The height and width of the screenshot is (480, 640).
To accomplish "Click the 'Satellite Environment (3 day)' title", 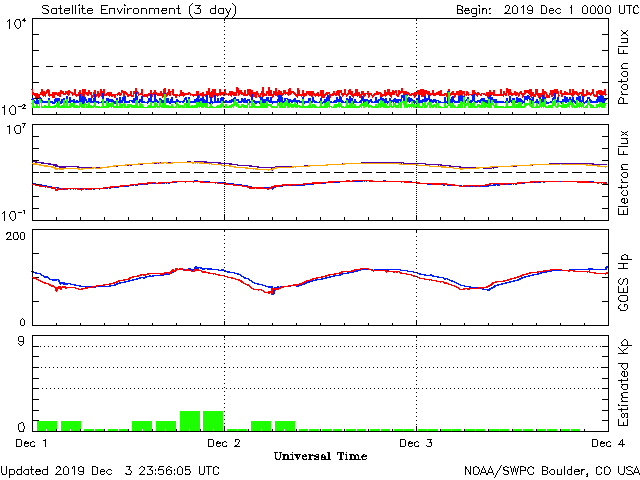I will [139, 10].
